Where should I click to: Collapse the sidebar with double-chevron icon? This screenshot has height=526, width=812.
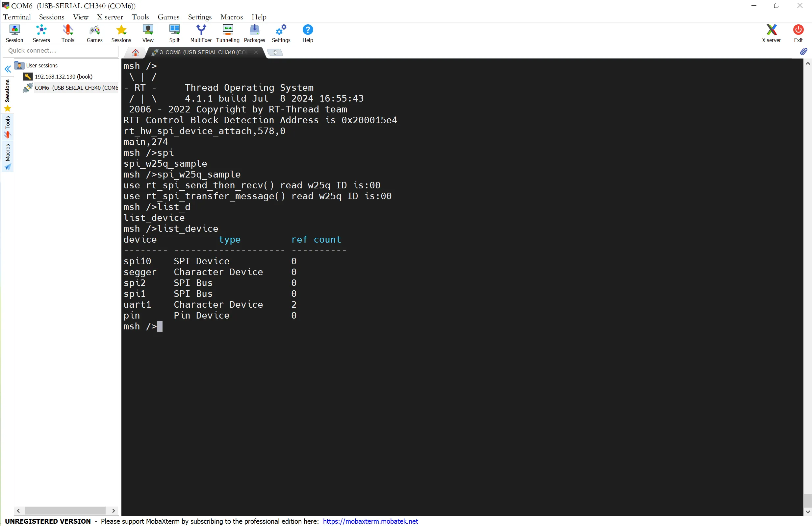point(8,70)
